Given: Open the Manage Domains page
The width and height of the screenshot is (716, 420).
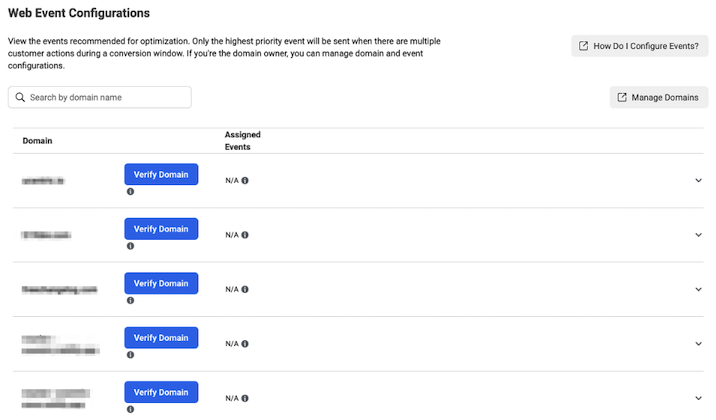Looking at the screenshot, I should coord(658,97).
